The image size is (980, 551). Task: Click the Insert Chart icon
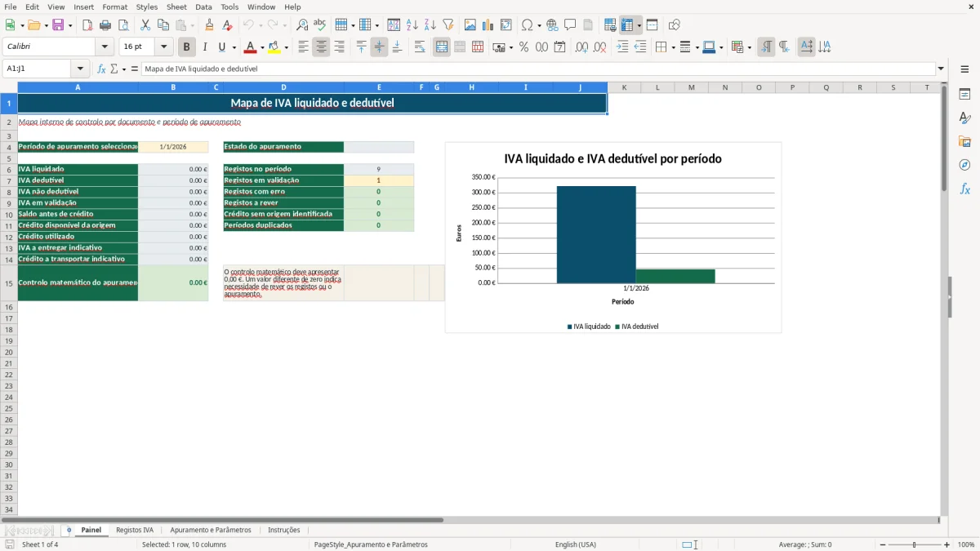(488, 25)
